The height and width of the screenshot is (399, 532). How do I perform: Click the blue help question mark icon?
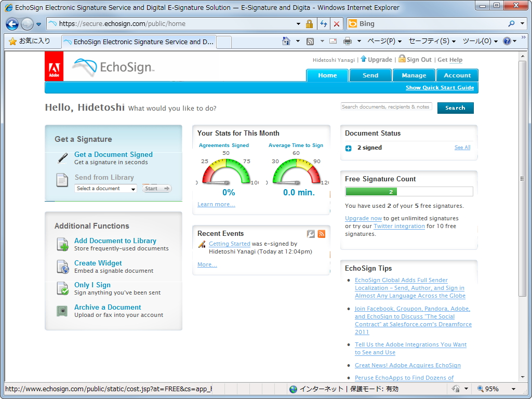click(507, 41)
